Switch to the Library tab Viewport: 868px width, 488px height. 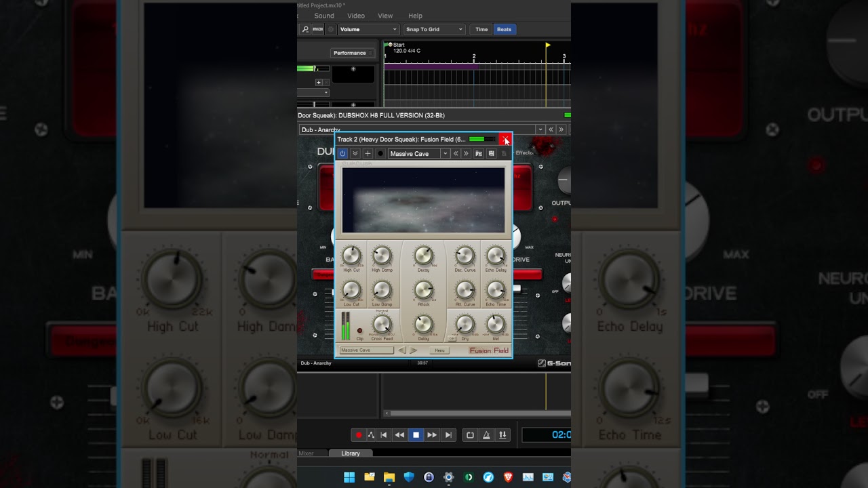351,453
